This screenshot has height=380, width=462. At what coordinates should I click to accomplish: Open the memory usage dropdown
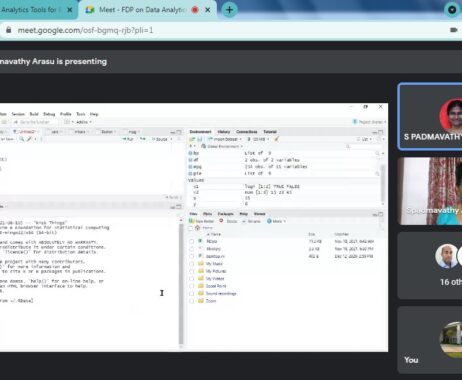pyautogui.click(x=258, y=139)
